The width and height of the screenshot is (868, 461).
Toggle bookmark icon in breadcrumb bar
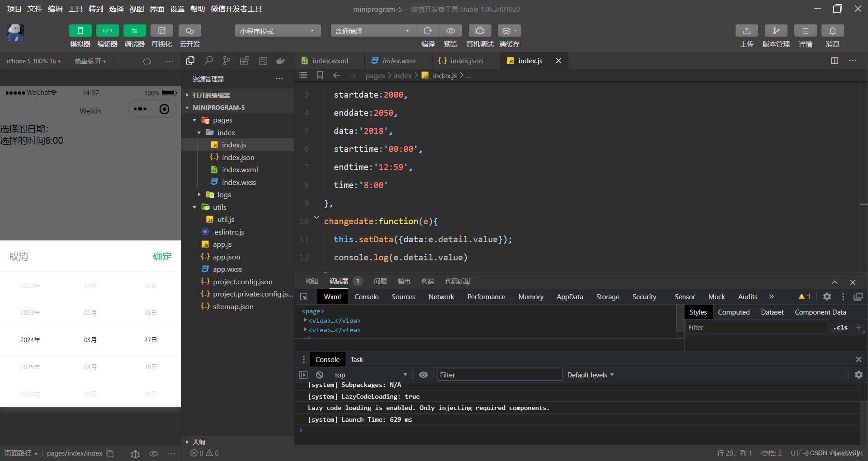click(320, 75)
